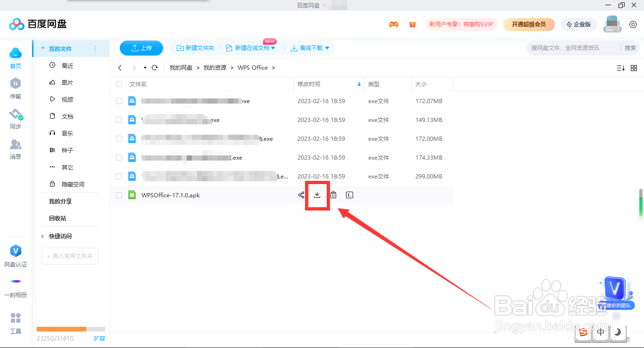
Task: Click 新用户专享 SVIP promo
Action: point(461,24)
